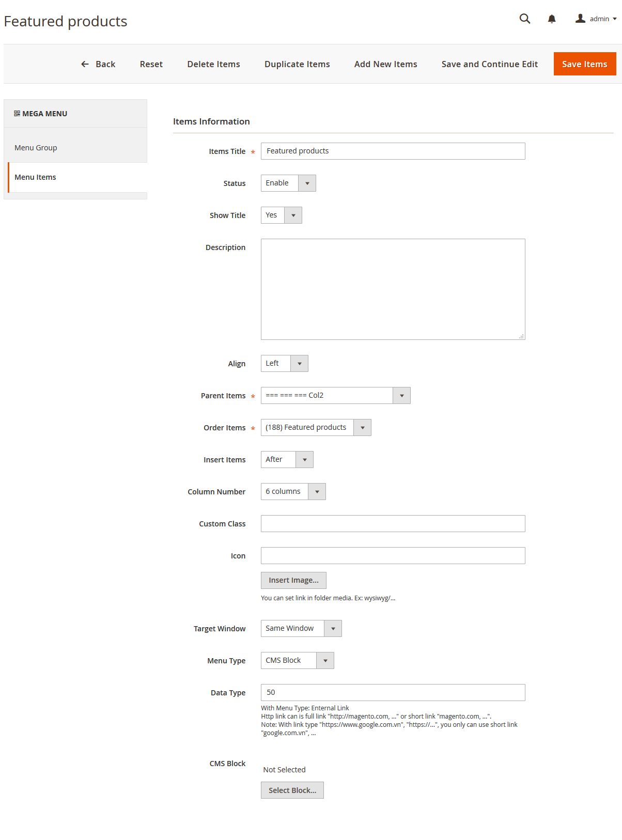Open the Parent Items dropdown
This screenshot has height=840, width=622.
point(336,396)
